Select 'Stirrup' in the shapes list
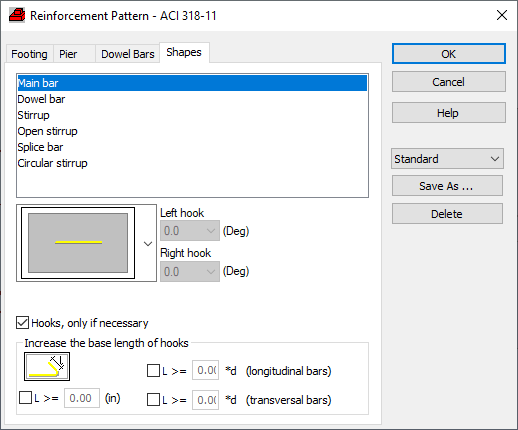This screenshot has height=430, width=518. (192, 115)
